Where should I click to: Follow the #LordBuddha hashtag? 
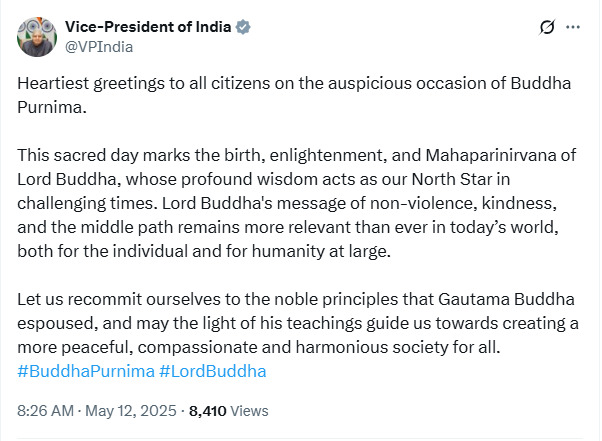point(213,372)
